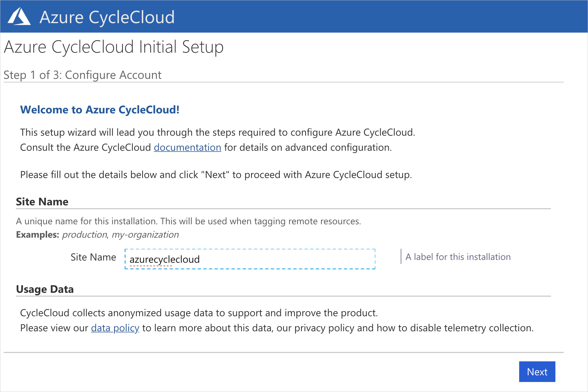Image resolution: width=588 pixels, height=392 pixels.
Task: Open the data policy link
Action: pos(115,328)
